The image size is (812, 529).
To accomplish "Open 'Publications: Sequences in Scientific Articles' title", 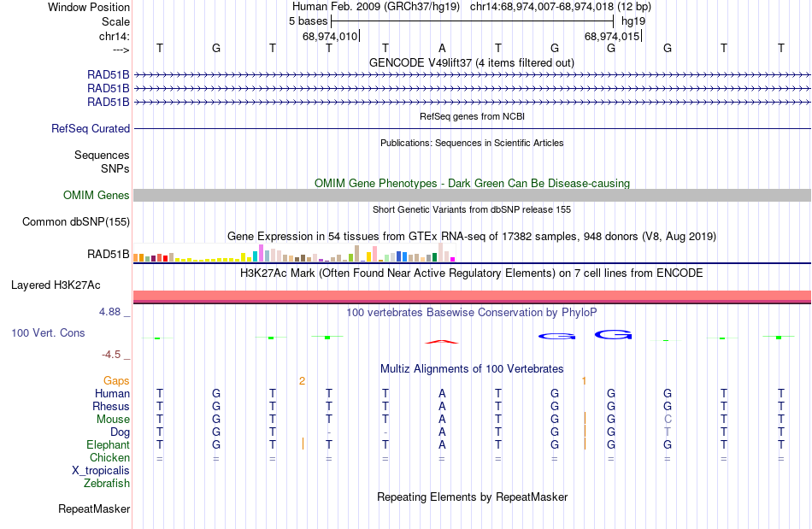I will [472, 143].
